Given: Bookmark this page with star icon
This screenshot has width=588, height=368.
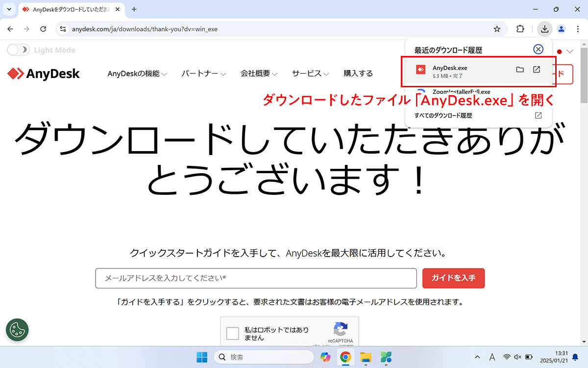Looking at the screenshot, I should click(x=497, y=29).
